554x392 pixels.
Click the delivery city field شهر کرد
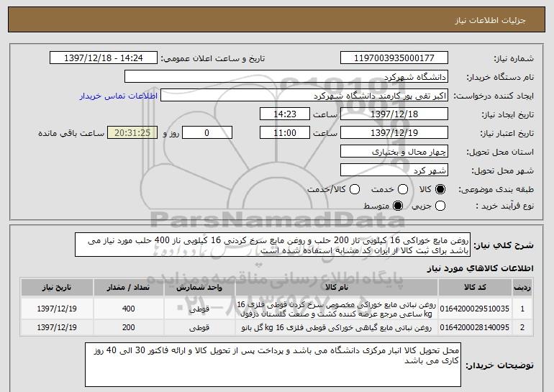(x=394, y=170)
